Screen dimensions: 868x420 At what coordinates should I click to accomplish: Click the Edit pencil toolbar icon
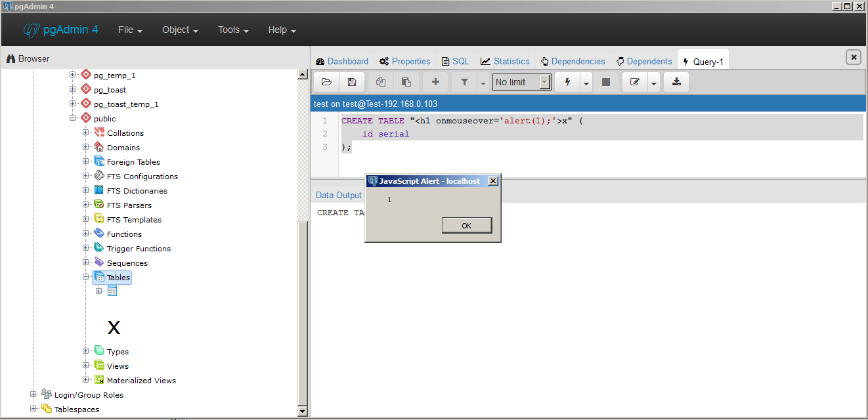coord(634,82)
